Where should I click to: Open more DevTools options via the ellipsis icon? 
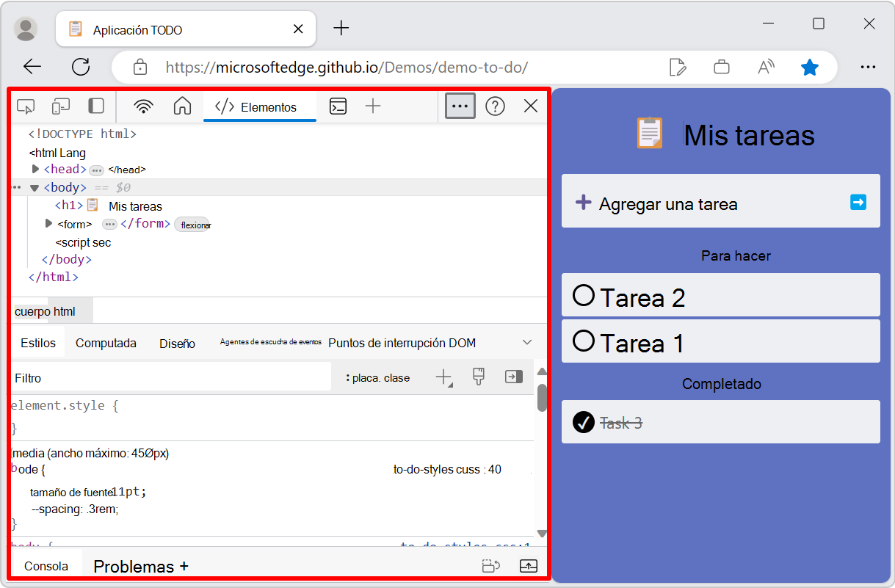[x=460, y=106]
